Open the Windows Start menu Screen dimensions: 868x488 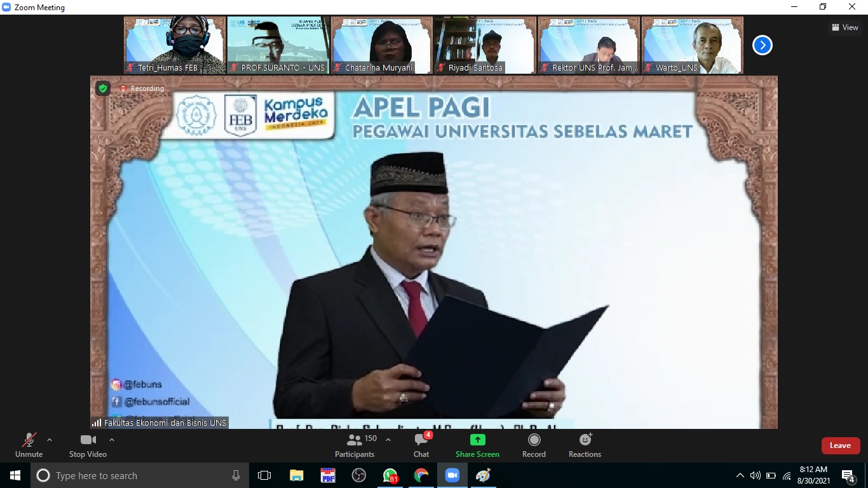click(x=15, y=475)
